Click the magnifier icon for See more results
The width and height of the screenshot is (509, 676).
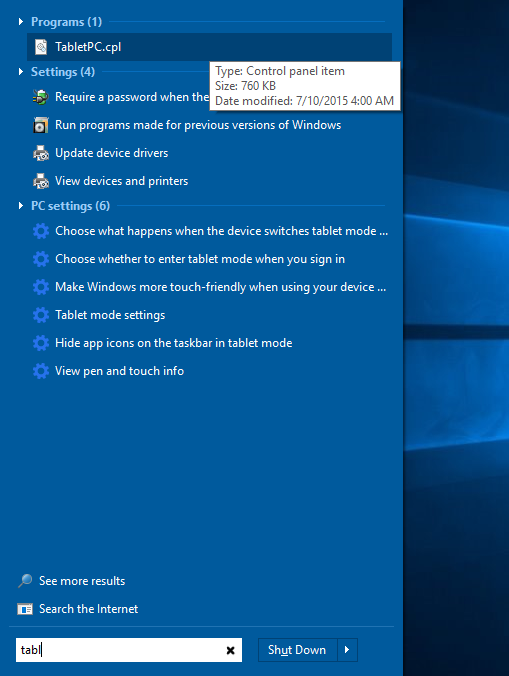point(25,581)
